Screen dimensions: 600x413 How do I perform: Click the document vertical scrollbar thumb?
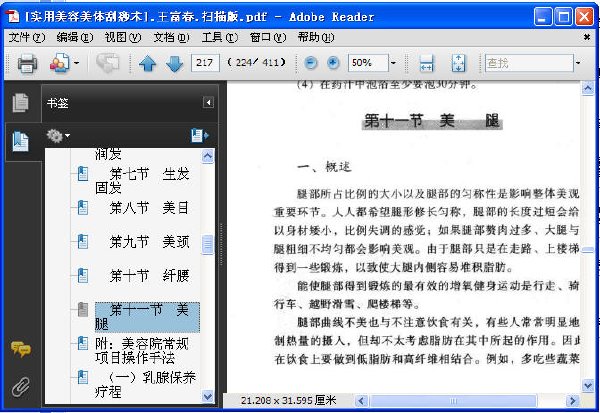click(x=588, y=250)
